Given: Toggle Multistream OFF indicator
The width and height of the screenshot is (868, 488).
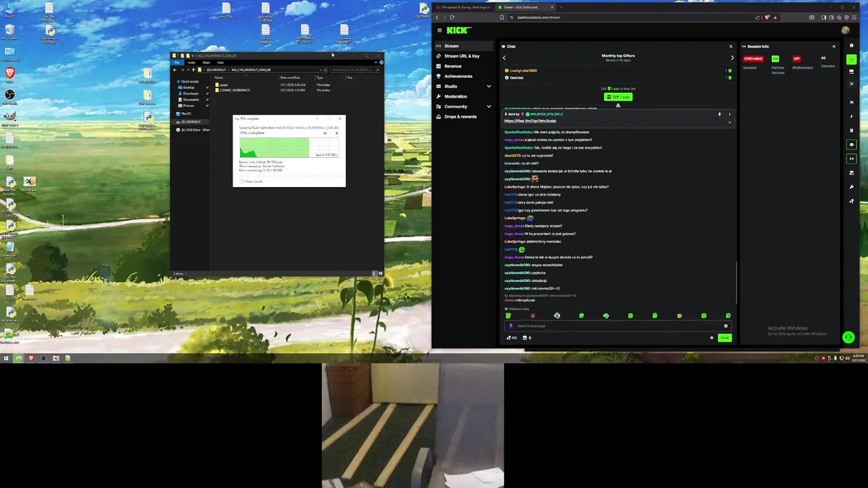Looking at the screenshot, I should [797, 59].
